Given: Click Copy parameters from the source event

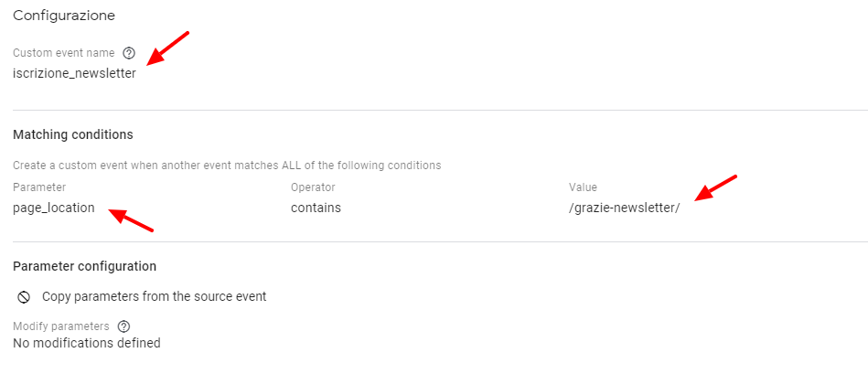Looking at the screenshot, I should point(155,296).
